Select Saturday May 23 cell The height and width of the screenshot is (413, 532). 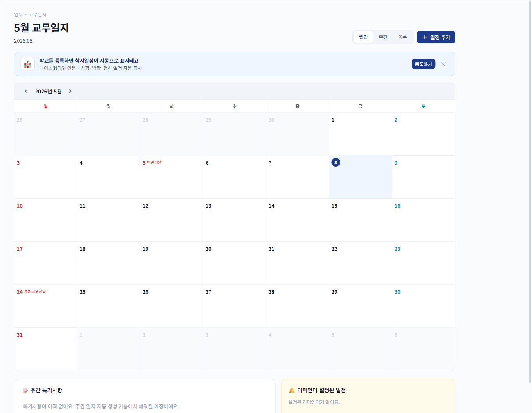coord(424,263)
